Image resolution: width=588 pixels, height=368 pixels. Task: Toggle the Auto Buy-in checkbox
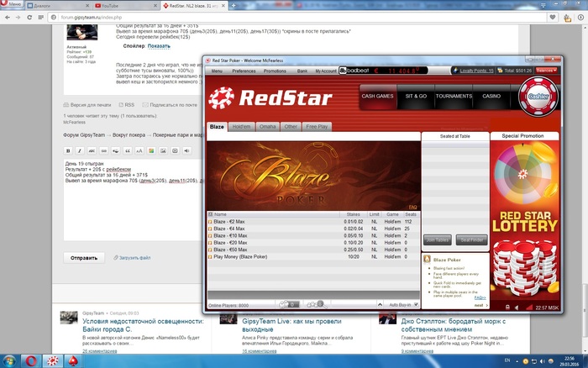416,305
